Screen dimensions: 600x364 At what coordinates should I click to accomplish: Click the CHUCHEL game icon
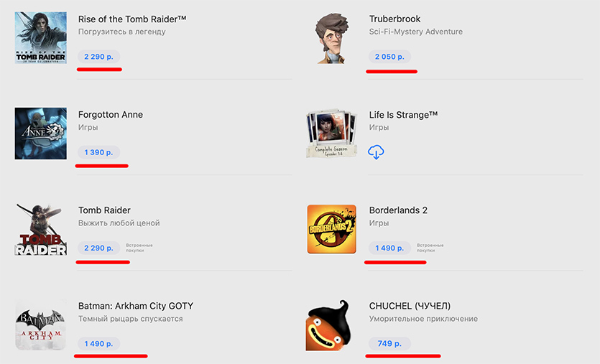click(x=331, y=325)
